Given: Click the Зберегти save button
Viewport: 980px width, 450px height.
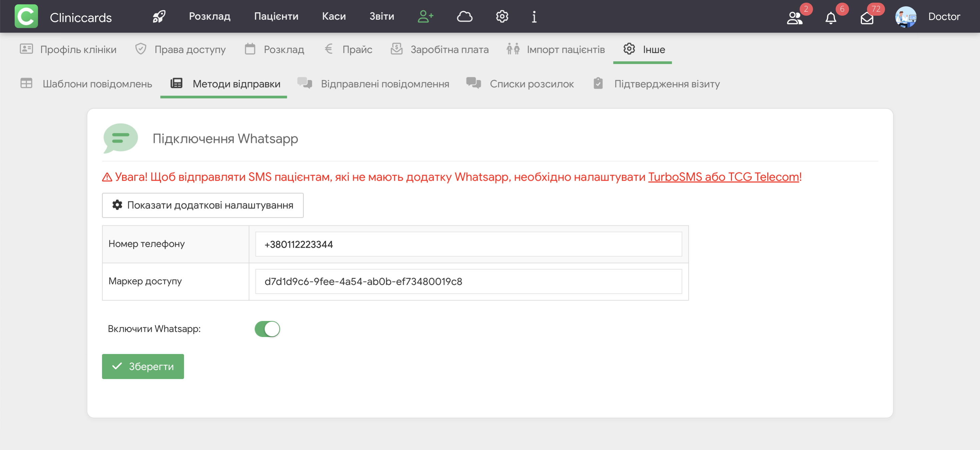Looking at the screenshot, I should tap(143, 366).
